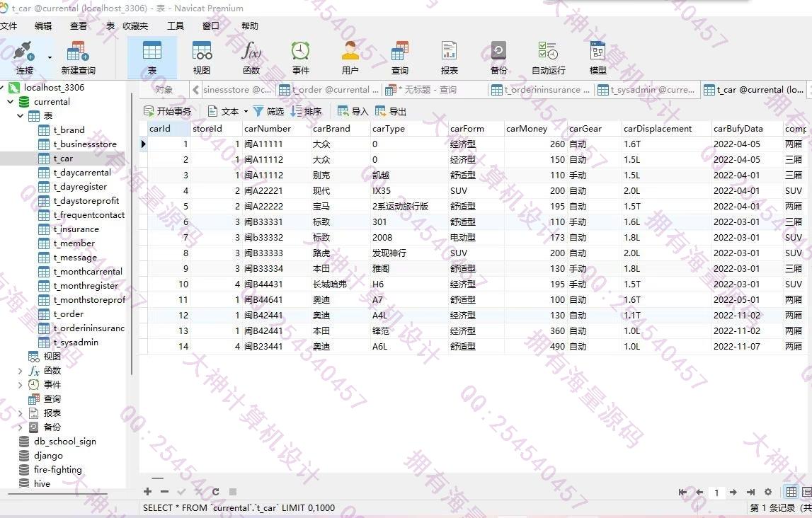Open the 报表 reports toolbar button
Screen dimensions: 812x518
click(449, 58)
